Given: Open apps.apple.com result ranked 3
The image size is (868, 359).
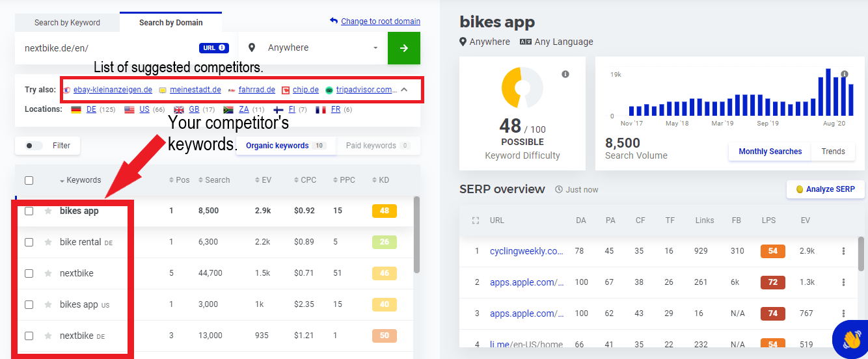Looking at the screenshot, I should (526, 313).
